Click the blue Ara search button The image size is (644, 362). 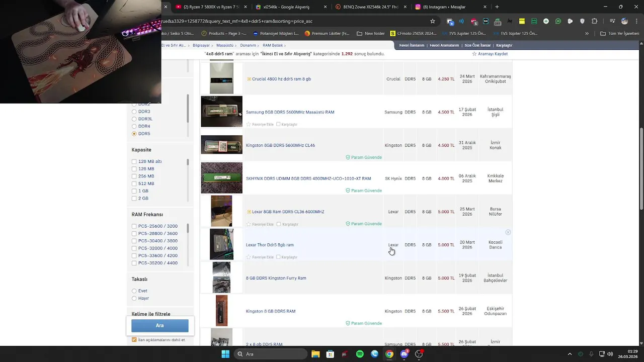coord(160,326)
